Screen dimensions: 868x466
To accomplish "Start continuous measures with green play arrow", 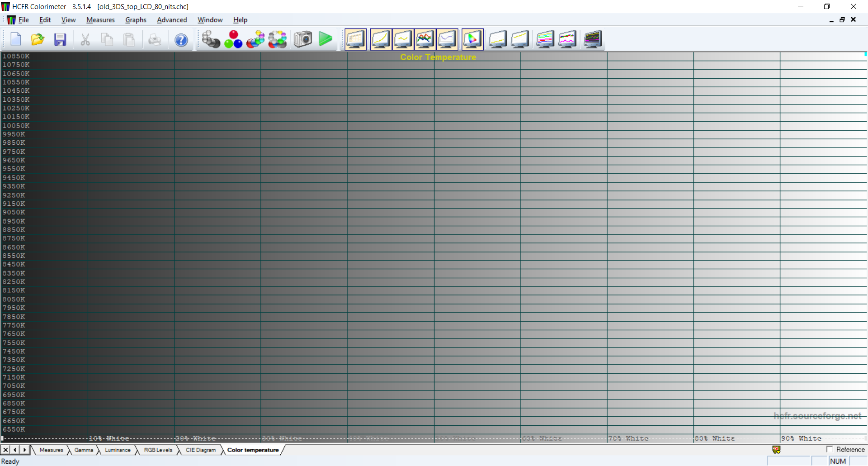I will [325, 39].
